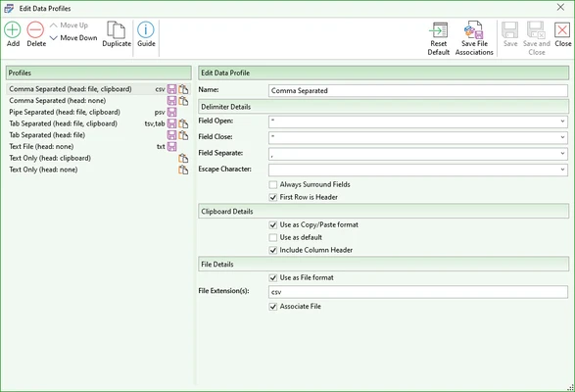Screen dimensions: 575x392
Task: Enable Always Surround Fields checkbox
Action: coord(273,184)
